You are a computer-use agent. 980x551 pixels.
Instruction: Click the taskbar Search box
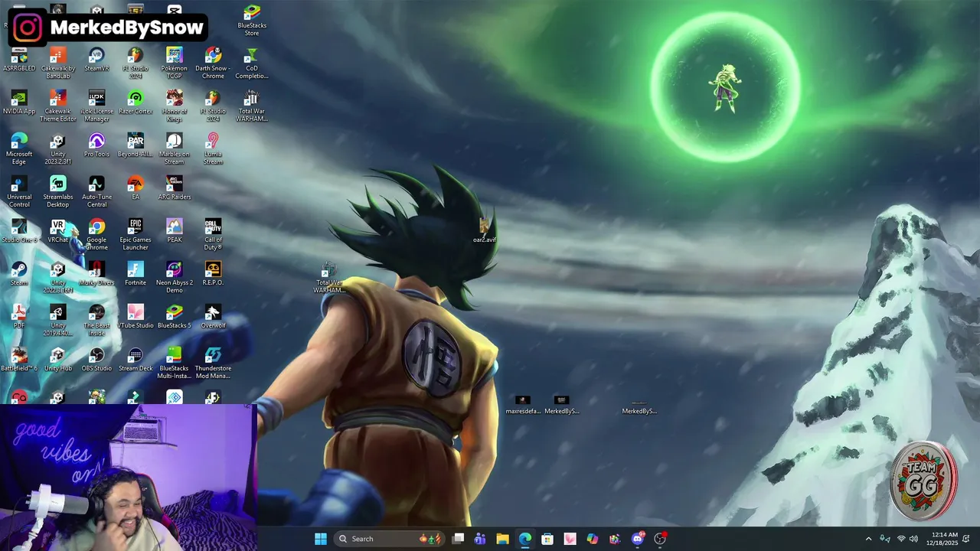pyautogui.click(x=390, y=539)
